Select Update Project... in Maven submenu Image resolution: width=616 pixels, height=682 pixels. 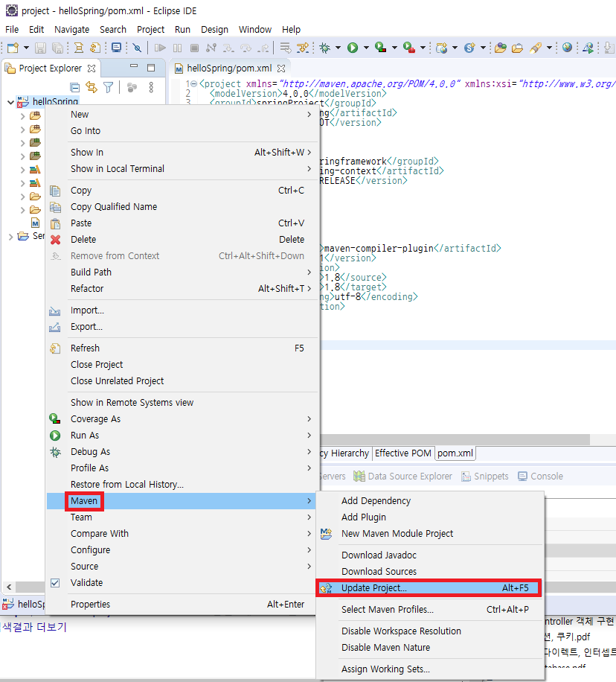tap(430, 588)
